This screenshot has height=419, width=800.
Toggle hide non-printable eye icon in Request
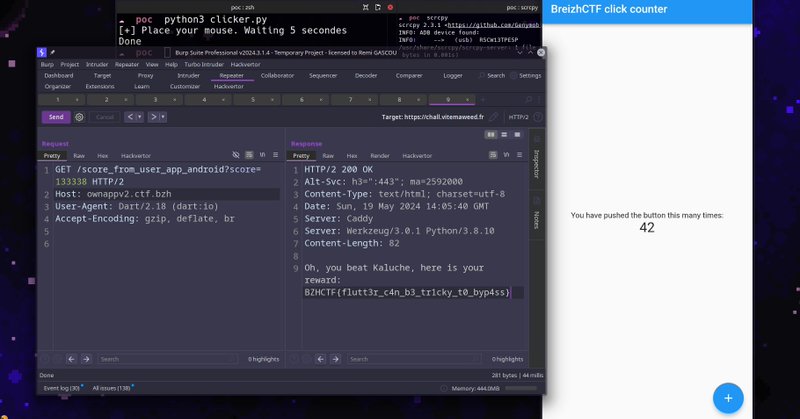(236, 155)
